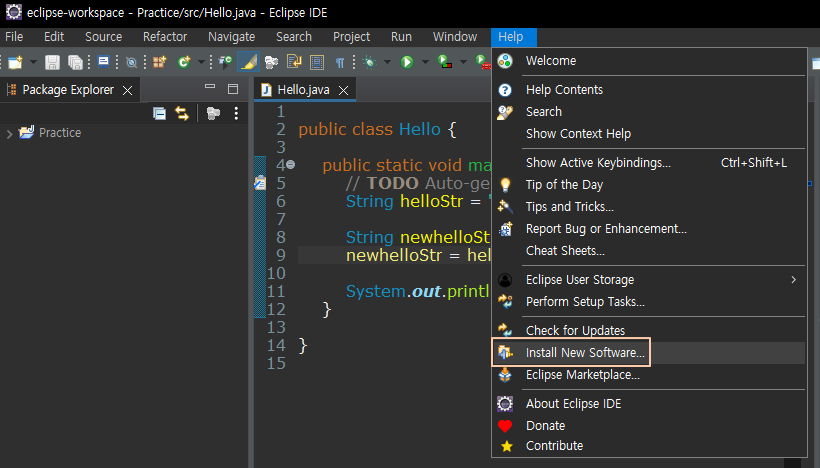Collapse the main method fold marker
The image size is (820, 468).
coord(290,164)
